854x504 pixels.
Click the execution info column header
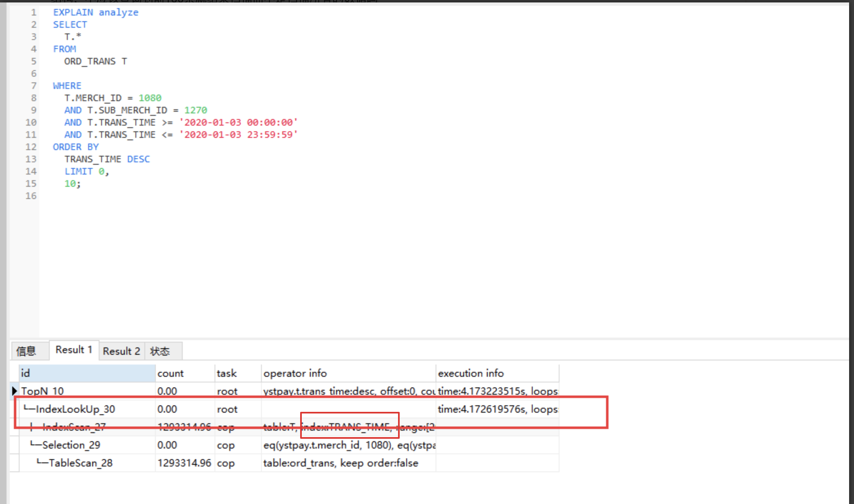[x=471, y=373]
